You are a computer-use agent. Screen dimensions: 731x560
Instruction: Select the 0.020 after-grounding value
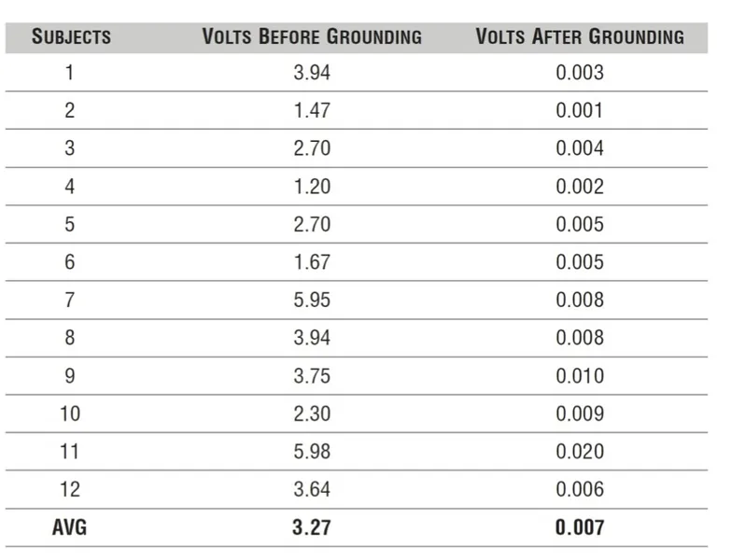point(580,452)
